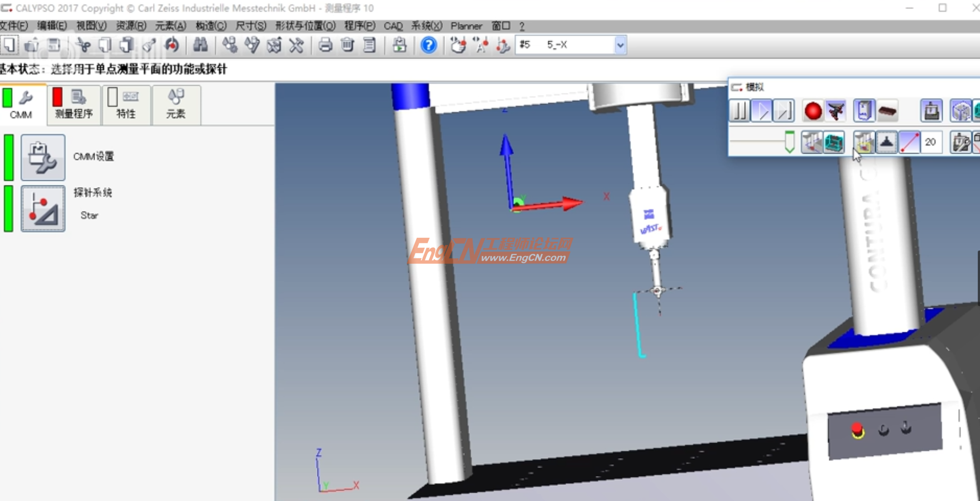The width and height of the screenshot is (980, 501).
Task: Click the Undo red arrow icon
Action: (172, 45)
